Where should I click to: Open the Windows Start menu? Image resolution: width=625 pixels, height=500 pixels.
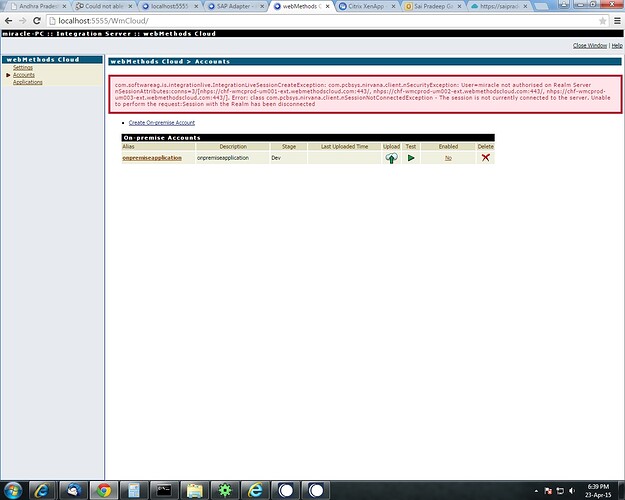[13, 490]
